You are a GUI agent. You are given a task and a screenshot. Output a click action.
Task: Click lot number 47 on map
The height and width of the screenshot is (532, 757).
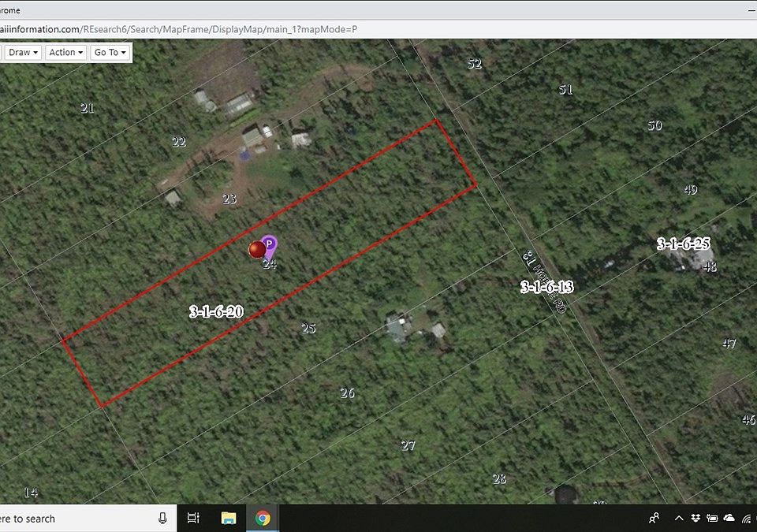729,344
